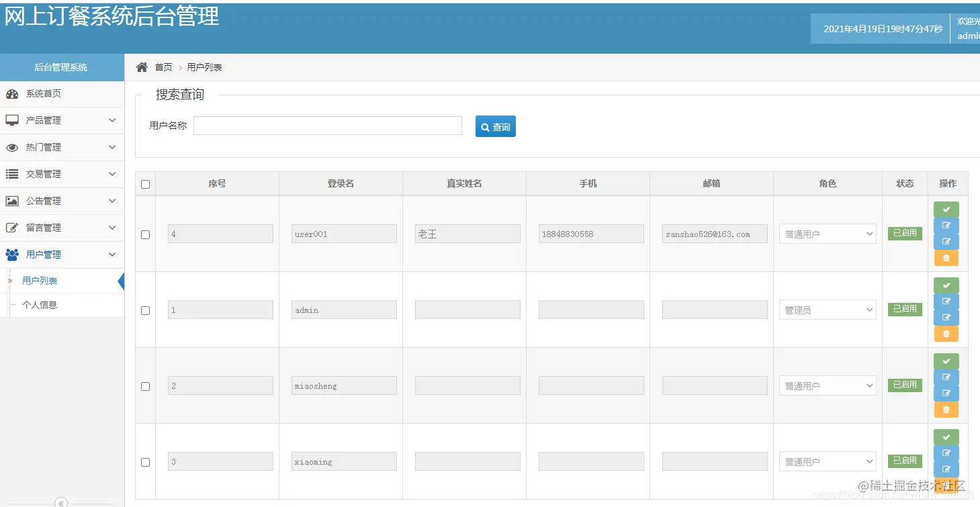The height and width of the screenshot is (507, 980).
Task: Expand 公告管理 menu chevron
Action: click(x=112, y=201)
